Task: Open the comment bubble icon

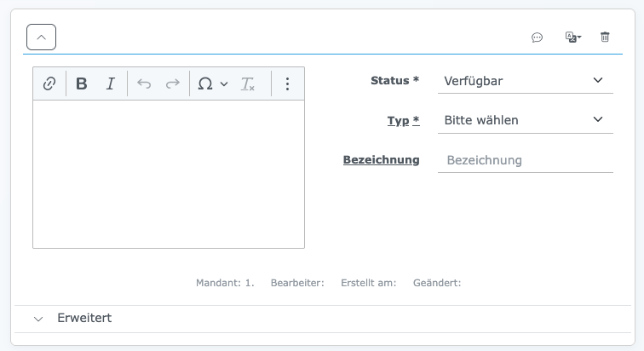Action: pyautogui.click(x=537, y=37)
